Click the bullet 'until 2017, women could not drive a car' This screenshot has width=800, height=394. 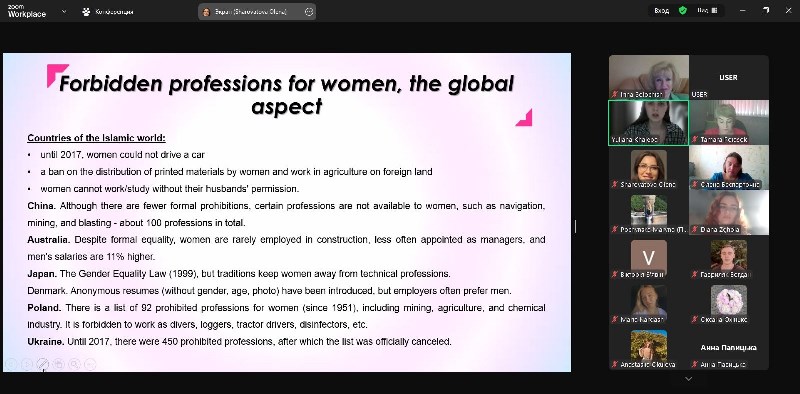122,155
